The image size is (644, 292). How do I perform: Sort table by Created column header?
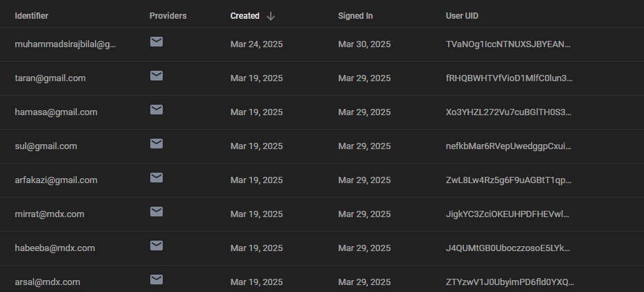coord(245,16)
